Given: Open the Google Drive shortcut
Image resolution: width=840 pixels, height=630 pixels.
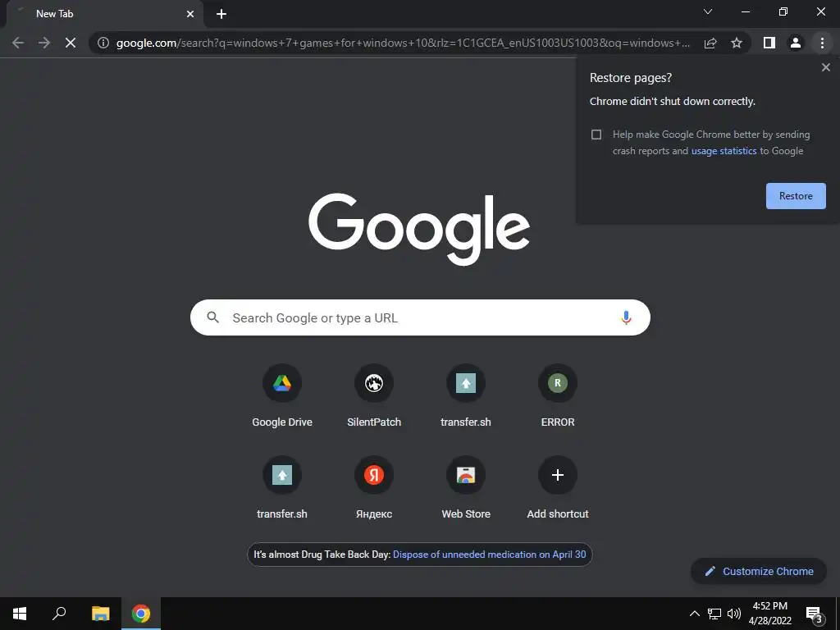Looking at the screenshot, I should click(x=282, y=395).
